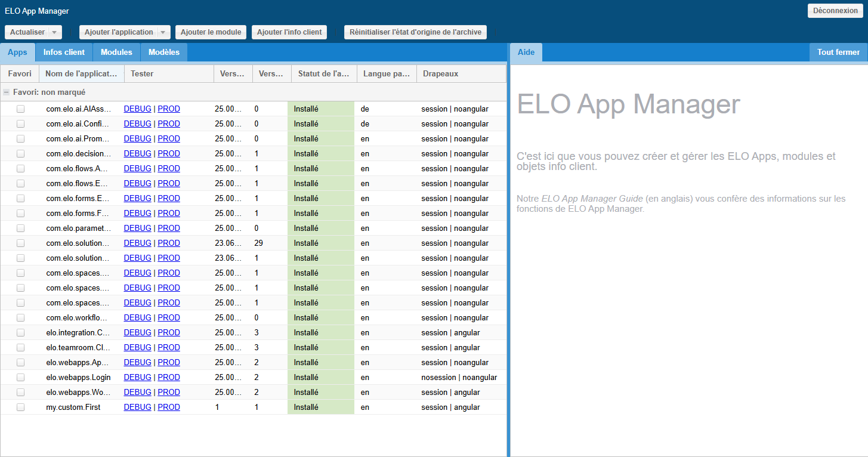868x457 pixels.
Task: Click the Drapeaux column header
Action: (x=440, y=73)
